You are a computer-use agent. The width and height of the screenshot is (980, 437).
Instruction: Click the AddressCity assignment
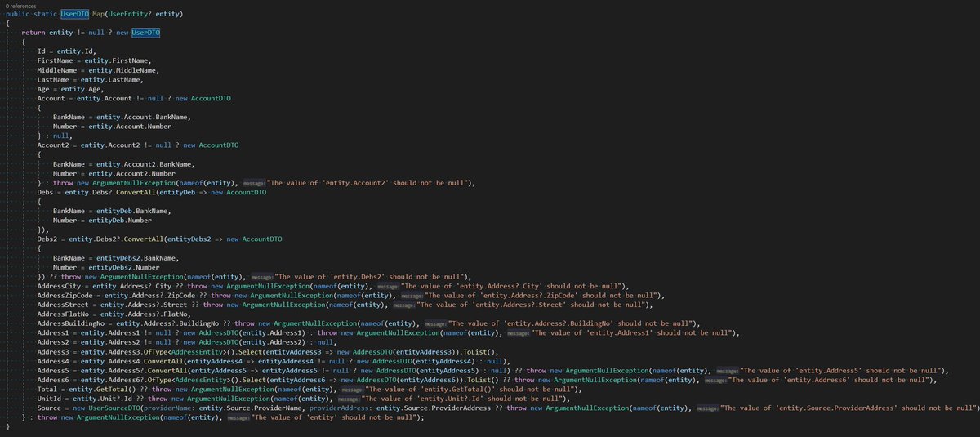coord(332,288)
